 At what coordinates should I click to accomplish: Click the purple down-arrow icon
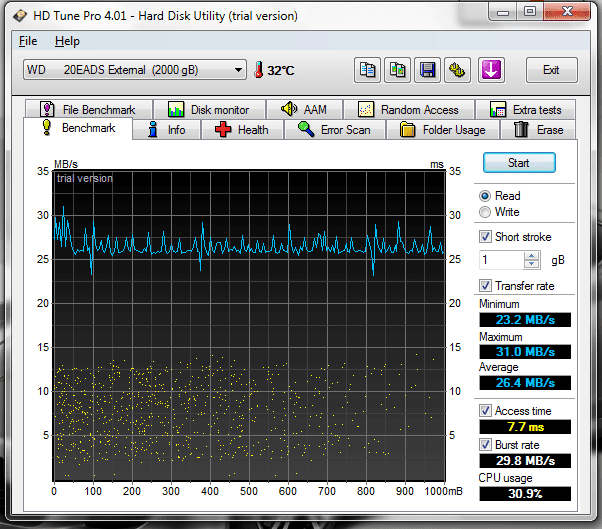[x=492, y=70]
